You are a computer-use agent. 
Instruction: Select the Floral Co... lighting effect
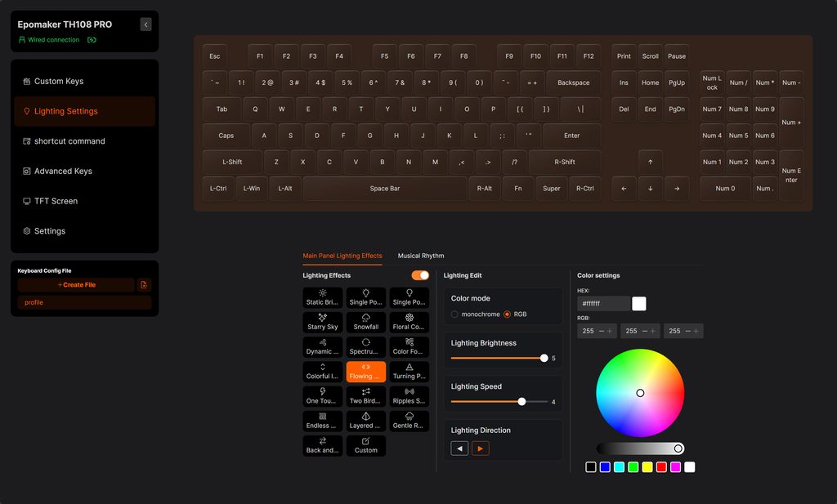409,322
